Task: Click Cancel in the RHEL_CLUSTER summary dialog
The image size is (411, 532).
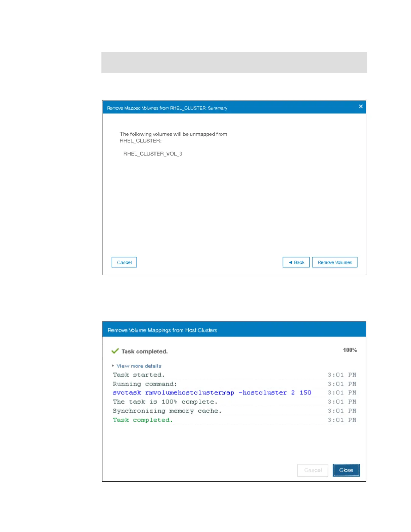Action: point(124,262)
